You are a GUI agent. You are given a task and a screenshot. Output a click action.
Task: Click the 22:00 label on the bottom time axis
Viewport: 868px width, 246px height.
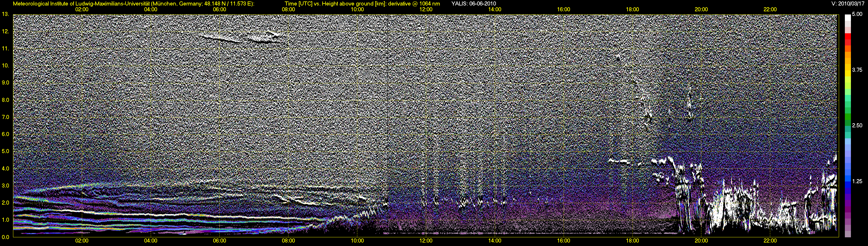pyautogui.click(x=770, y=241)
